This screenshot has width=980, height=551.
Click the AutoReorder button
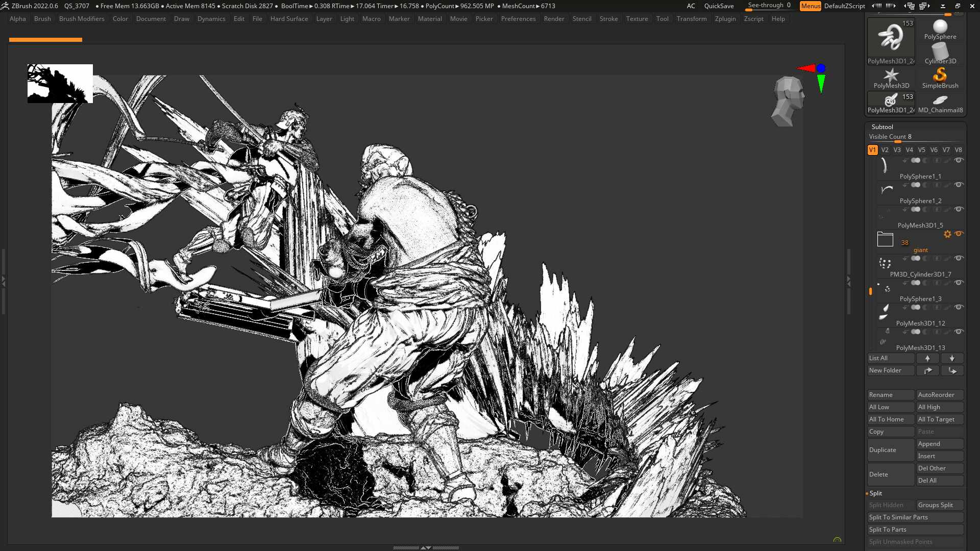940,395
